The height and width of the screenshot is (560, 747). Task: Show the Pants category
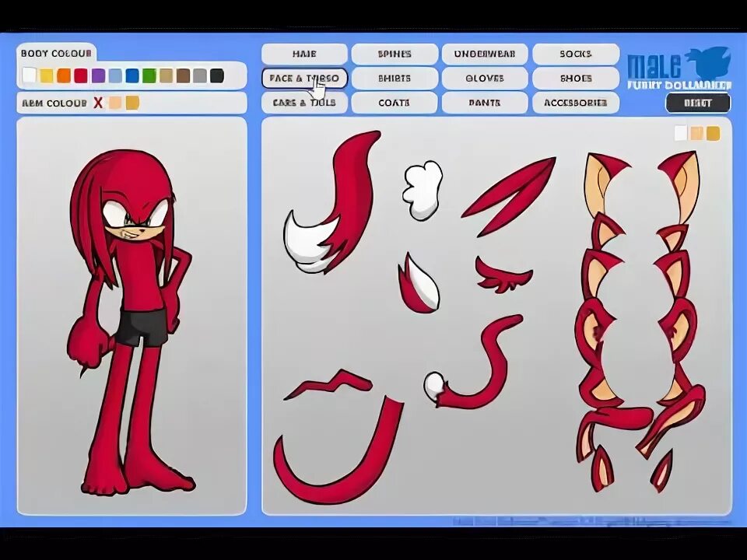click(485, 103)
